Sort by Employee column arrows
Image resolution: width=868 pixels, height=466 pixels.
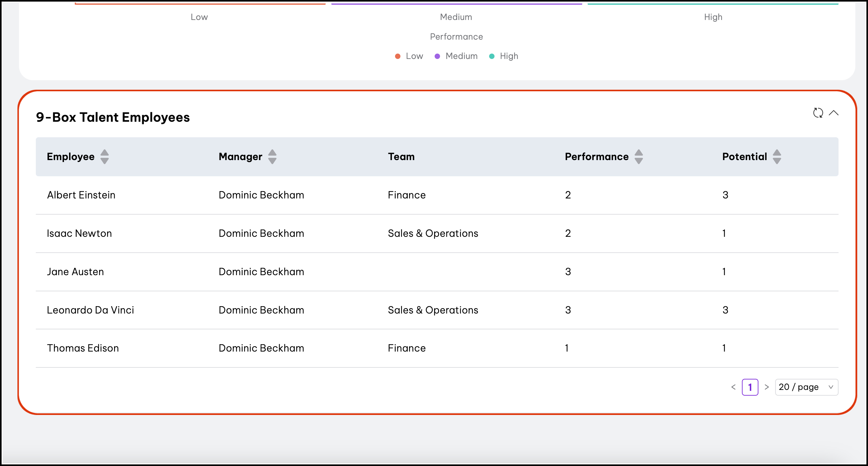point(105,157)
